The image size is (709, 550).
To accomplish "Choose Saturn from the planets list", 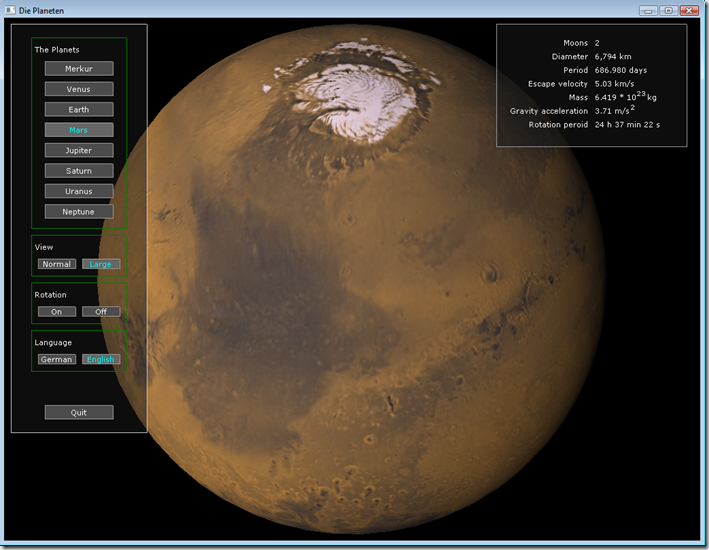I will pyautogui.click(x=79, y=171).
